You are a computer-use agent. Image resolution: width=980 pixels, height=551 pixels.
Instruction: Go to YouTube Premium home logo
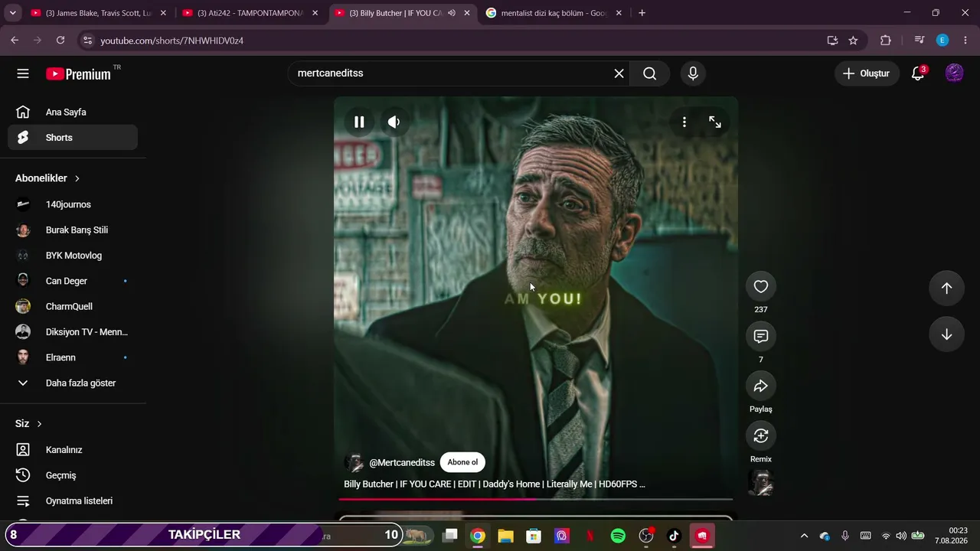(79, 73)
